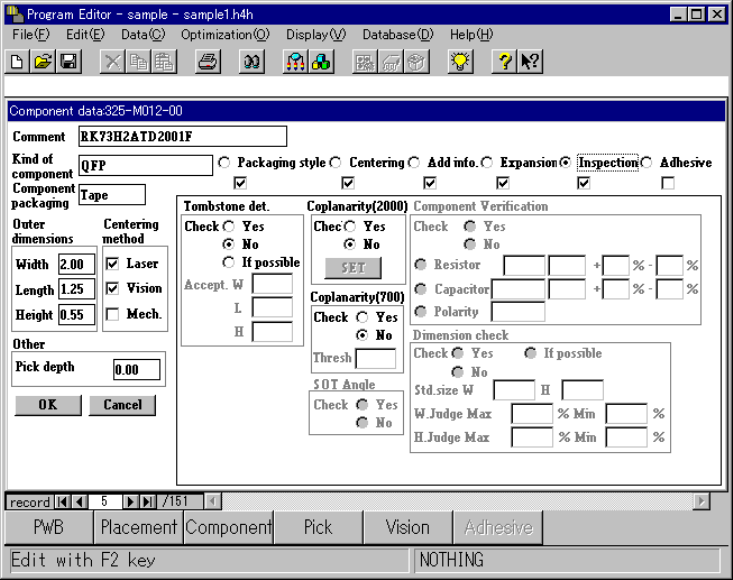Image resolution: width=733 pixels, height=580 pixels.
Task: Open the Database menu
Action: click(397, 34)
